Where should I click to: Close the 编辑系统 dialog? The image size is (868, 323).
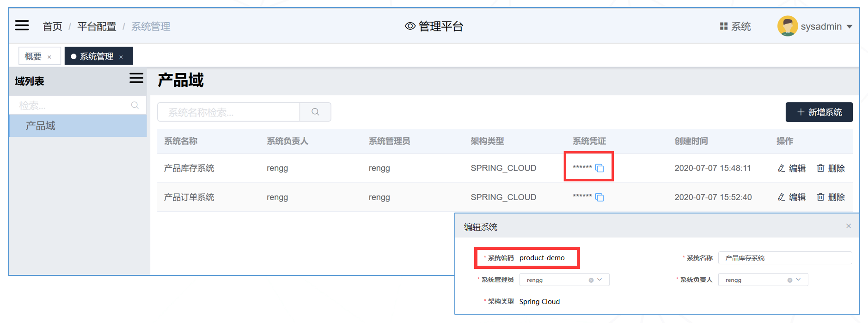(848, 226)
